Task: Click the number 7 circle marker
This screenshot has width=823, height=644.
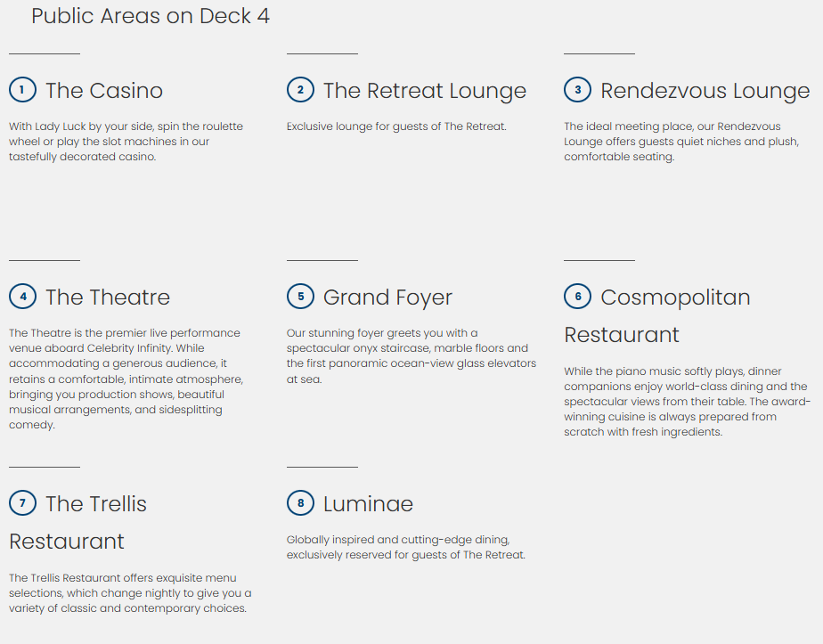Action: point(22,503)
